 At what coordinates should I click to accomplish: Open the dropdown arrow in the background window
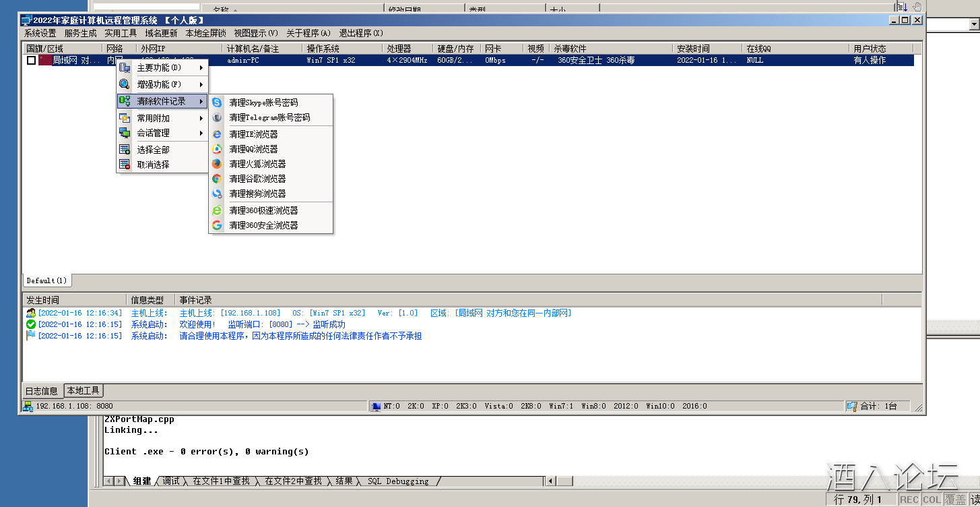click(x=974, y=24)
